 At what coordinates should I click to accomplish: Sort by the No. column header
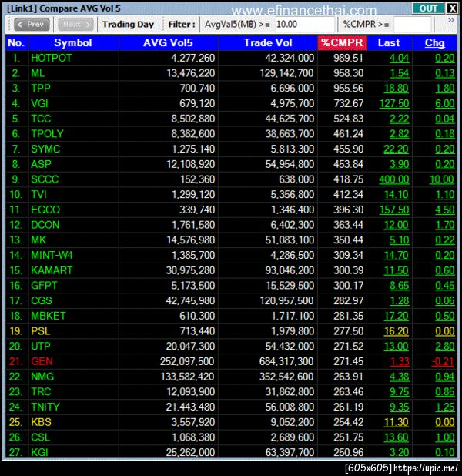(16, 43)
